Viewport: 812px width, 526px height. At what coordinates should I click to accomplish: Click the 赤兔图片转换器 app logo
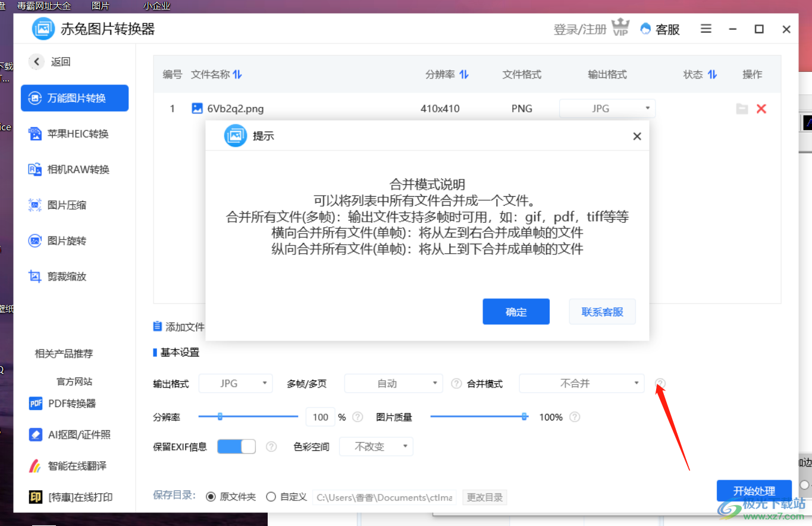(x=43, y=29)
